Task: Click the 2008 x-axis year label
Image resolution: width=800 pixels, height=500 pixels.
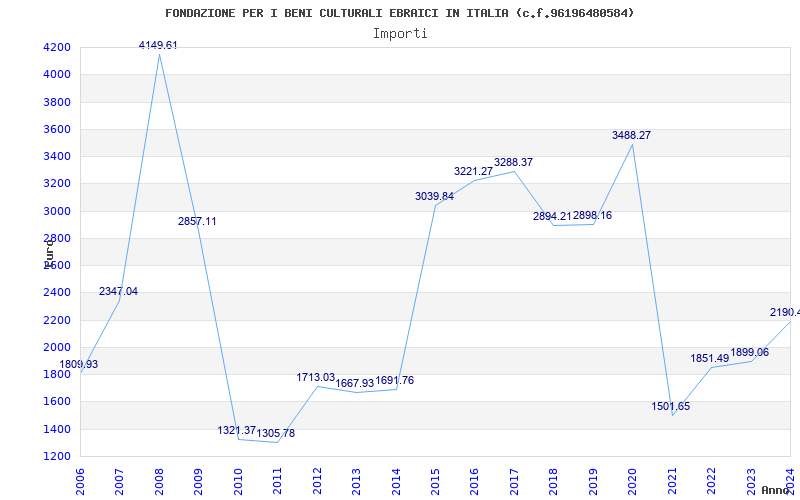Action: point(159,481)
